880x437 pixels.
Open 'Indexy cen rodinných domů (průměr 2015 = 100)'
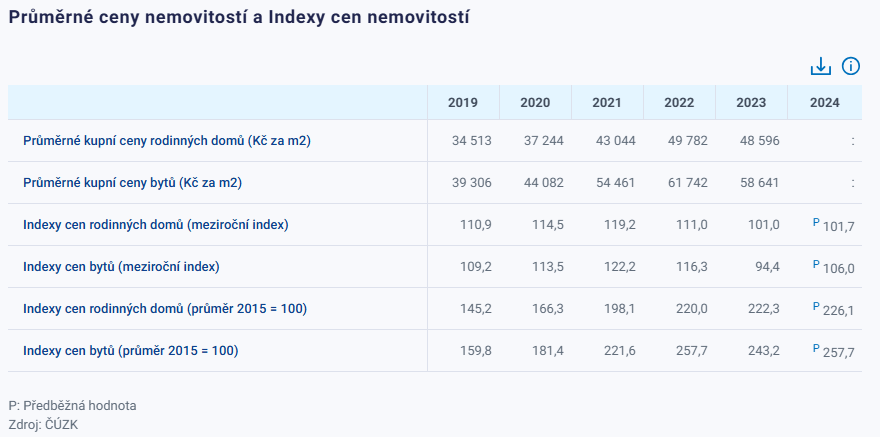(165, 309)
